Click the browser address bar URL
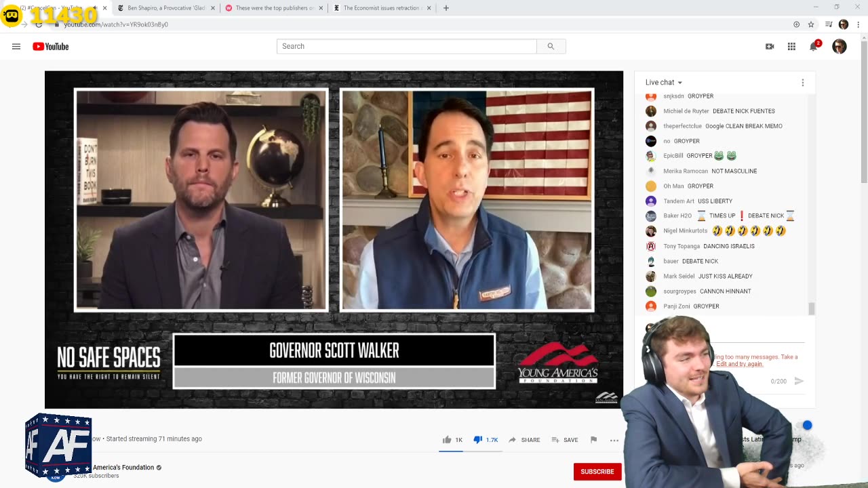This screenshot has height=488, width=868. tap(116, 24)
